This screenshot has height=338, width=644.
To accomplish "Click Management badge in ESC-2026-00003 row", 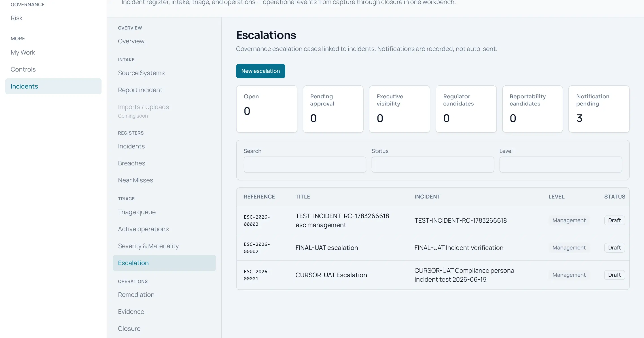I will (x=569, y=220).
